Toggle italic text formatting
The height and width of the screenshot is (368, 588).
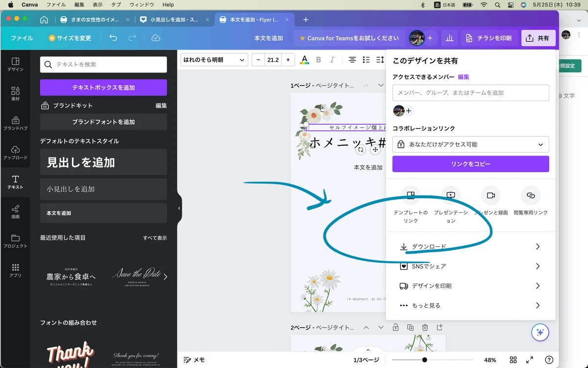332,60
